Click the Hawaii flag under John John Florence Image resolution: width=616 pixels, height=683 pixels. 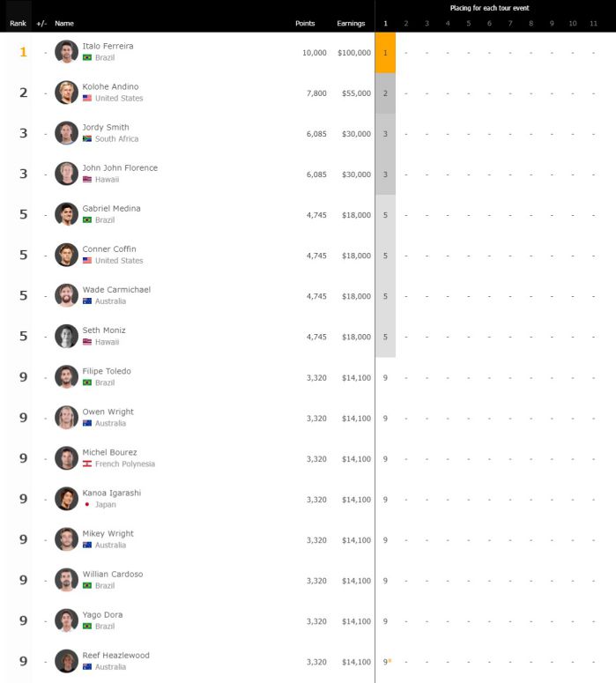87,179
